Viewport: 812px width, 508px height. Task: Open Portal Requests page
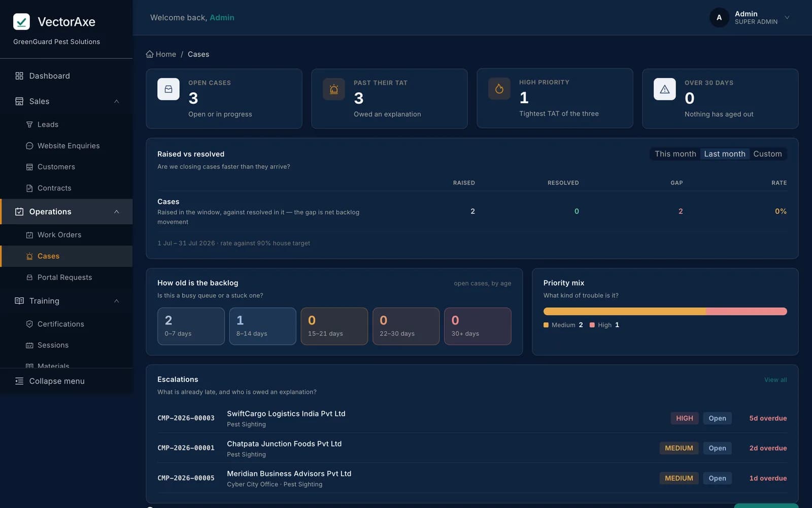coord(66,277)
